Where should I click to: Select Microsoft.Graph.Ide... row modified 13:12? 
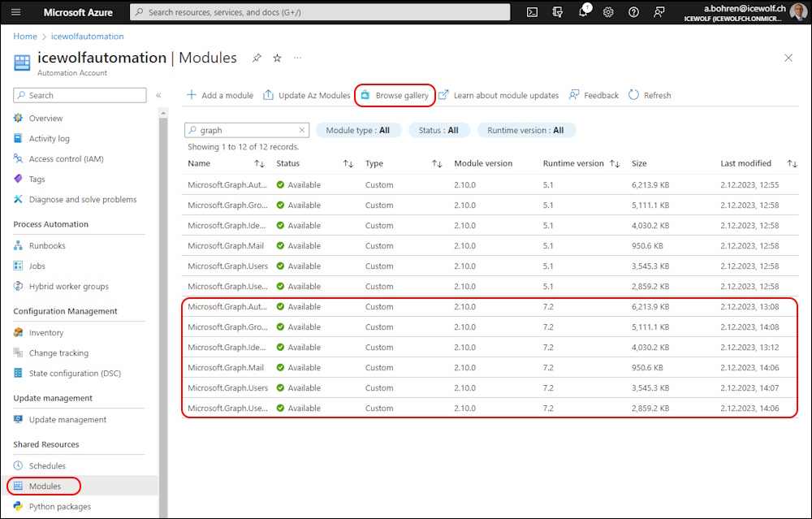[x=490, y=348]
